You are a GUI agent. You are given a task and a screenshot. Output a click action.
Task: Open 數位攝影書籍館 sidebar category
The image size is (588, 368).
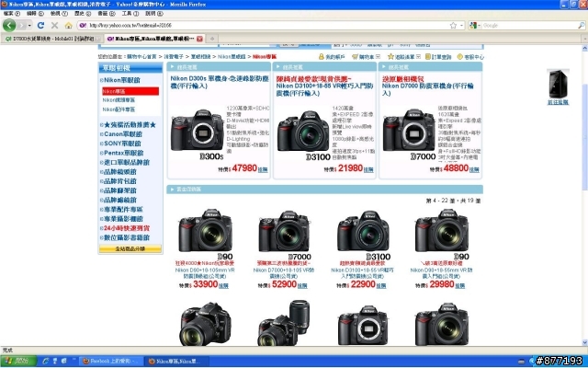(127, 237)
